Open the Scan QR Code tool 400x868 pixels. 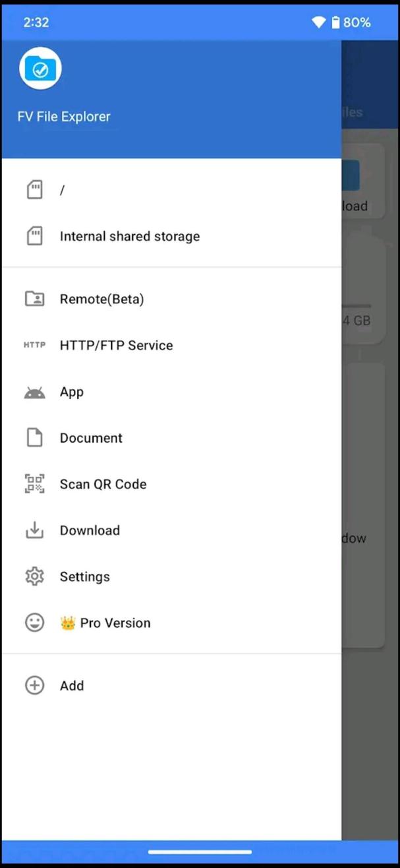tap(103, 483)
